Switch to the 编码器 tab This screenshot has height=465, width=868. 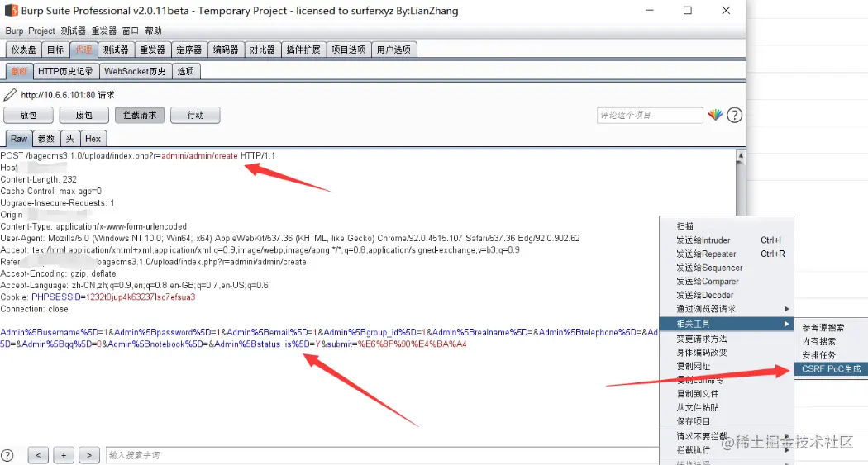[226, 50]
